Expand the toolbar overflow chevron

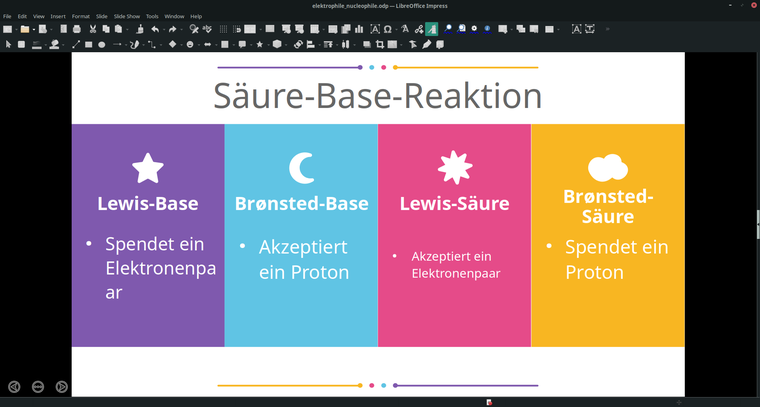pos(607,29)
